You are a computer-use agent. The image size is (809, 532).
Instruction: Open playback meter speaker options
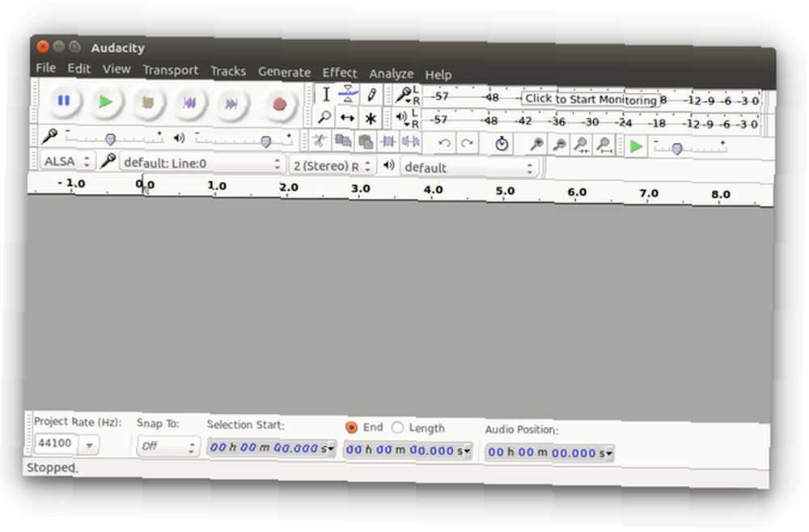402,119
